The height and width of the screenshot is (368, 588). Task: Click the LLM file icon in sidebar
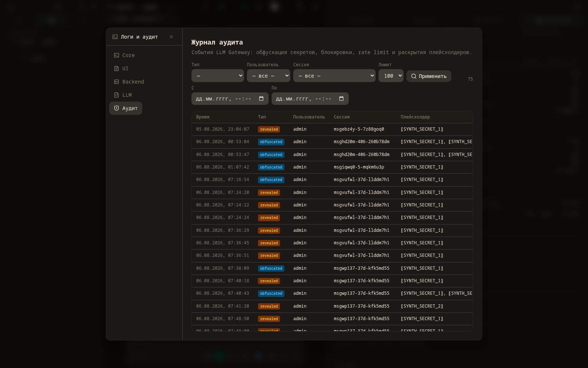[116, 95]
